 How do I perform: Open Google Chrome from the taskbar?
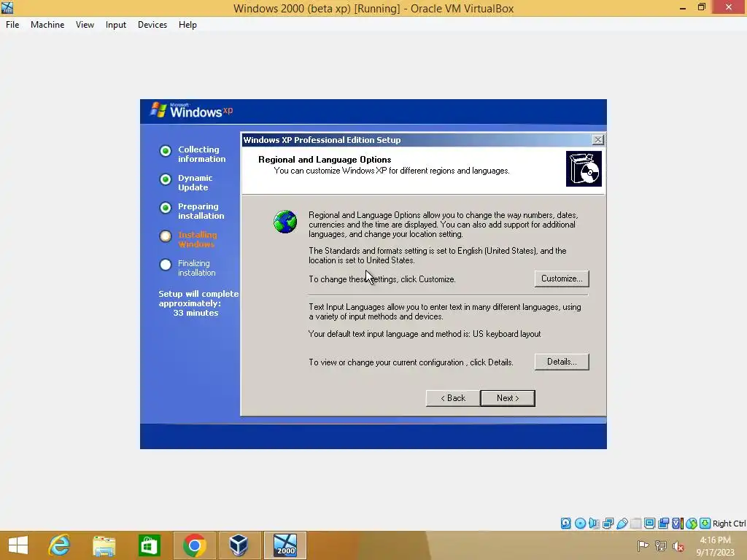tap(194, 545)
